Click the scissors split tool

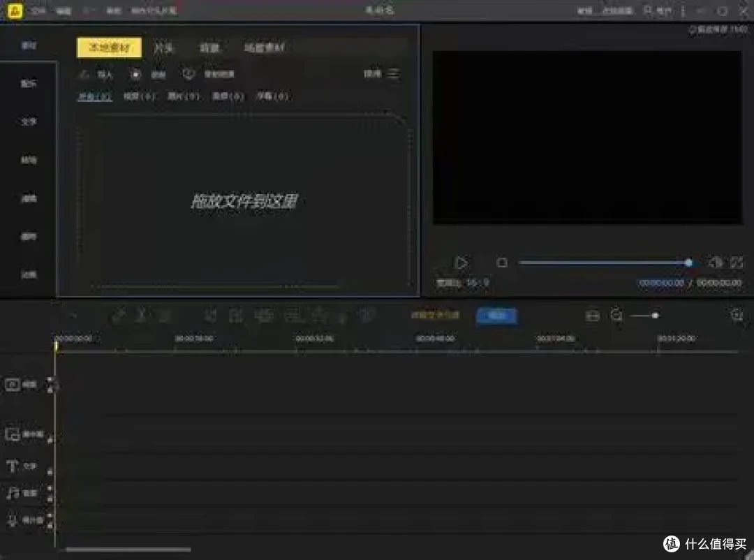click(141, 316)
